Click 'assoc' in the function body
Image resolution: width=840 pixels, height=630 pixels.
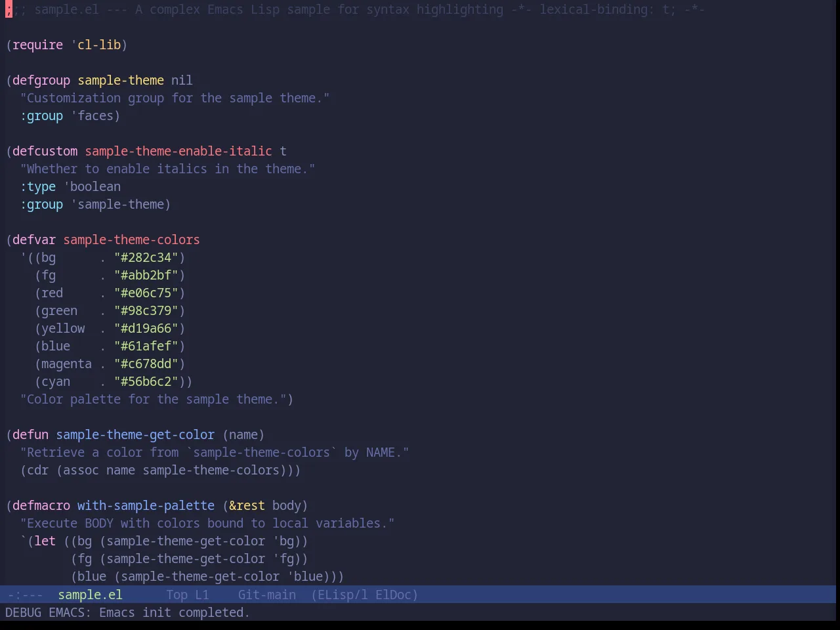(81, 470)
